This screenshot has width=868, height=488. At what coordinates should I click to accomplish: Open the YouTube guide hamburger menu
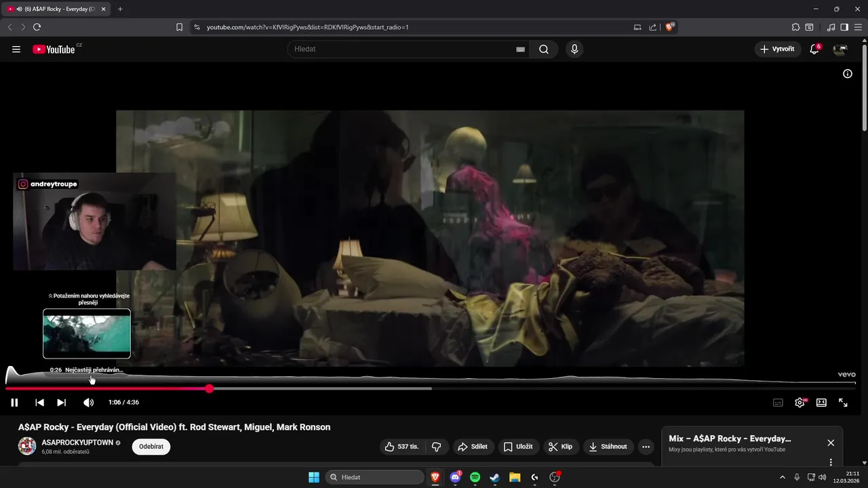click(16, 49)
